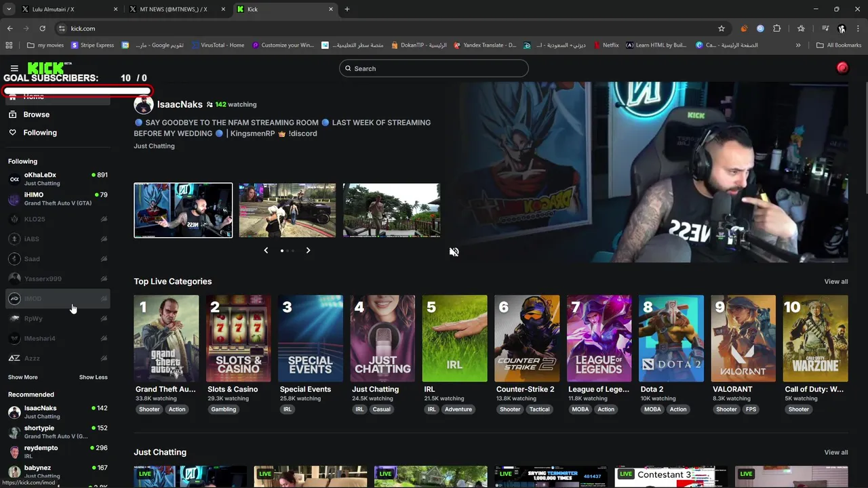Screen dimensions: 868x488
Task: Switch to Lulu Almutairi X tab
Action: (x=68, y=9)
